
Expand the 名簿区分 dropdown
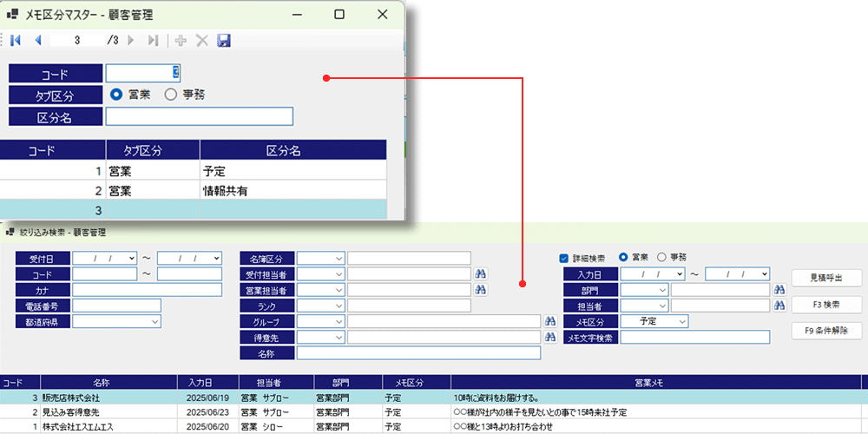339,258
